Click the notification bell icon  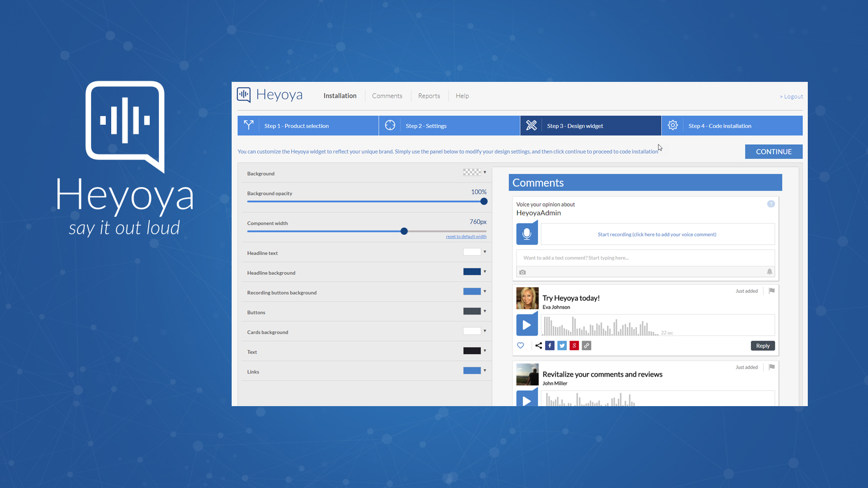pos(769,272)
